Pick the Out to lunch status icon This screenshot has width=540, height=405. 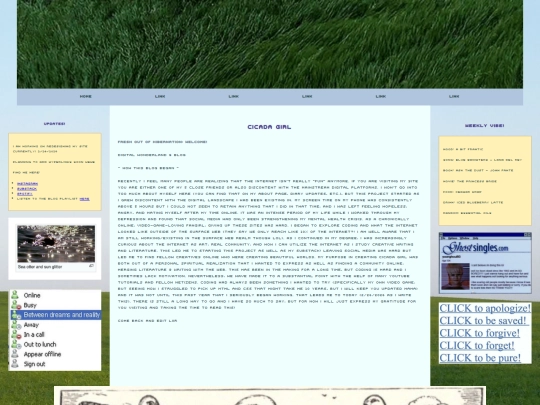point(15,344)
